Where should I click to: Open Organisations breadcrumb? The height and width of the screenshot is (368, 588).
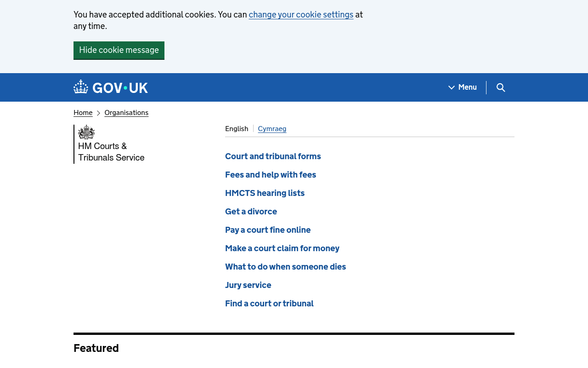pos(126,113)
